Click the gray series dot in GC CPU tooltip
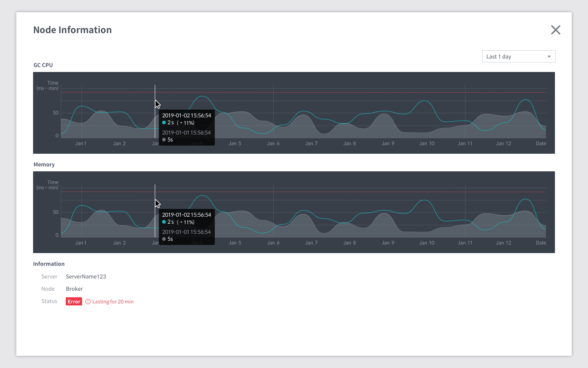Image resolution: width=588 pixels, height=368 pixels. pos(164,139)
